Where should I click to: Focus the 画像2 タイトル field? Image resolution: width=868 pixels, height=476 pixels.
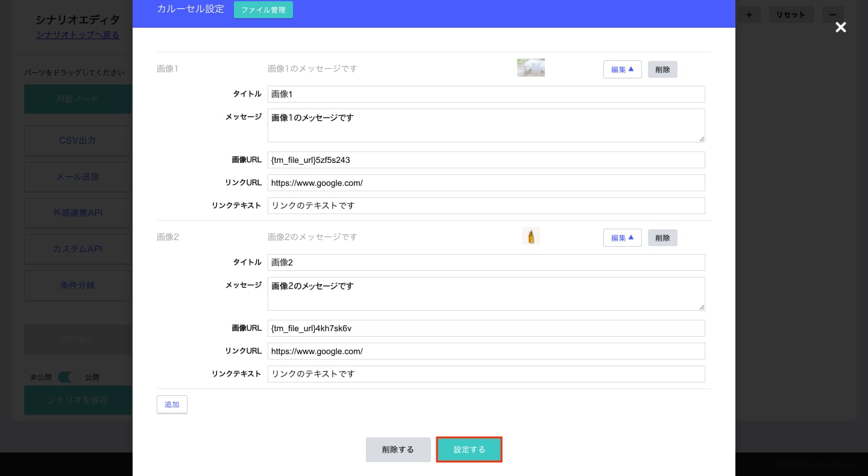point(486,262)
